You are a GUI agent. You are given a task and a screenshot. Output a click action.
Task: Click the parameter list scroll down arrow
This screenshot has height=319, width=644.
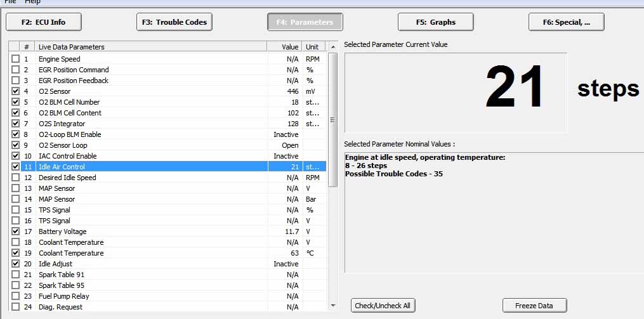[x=333, y=306]
